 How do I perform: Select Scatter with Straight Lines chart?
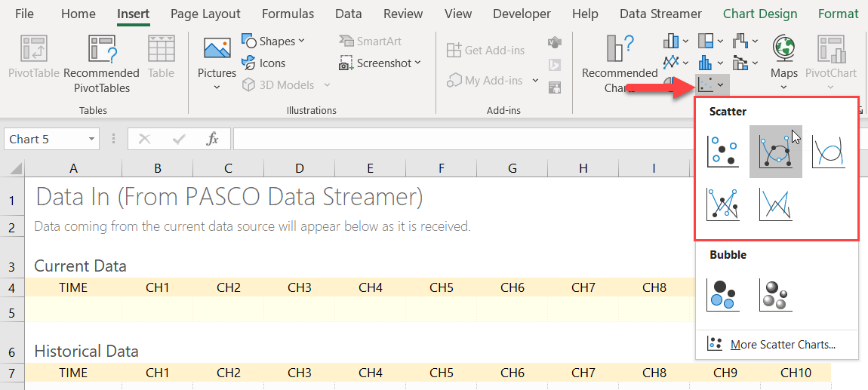[775, 204]
